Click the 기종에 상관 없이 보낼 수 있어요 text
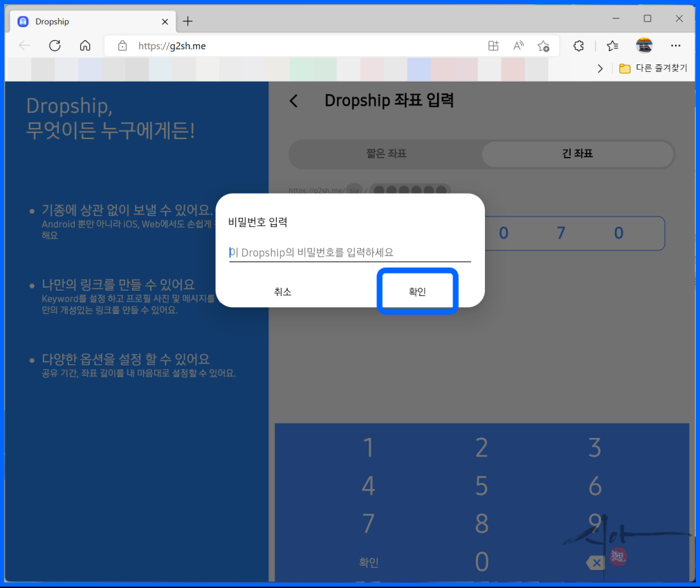 tap(127, 210)
